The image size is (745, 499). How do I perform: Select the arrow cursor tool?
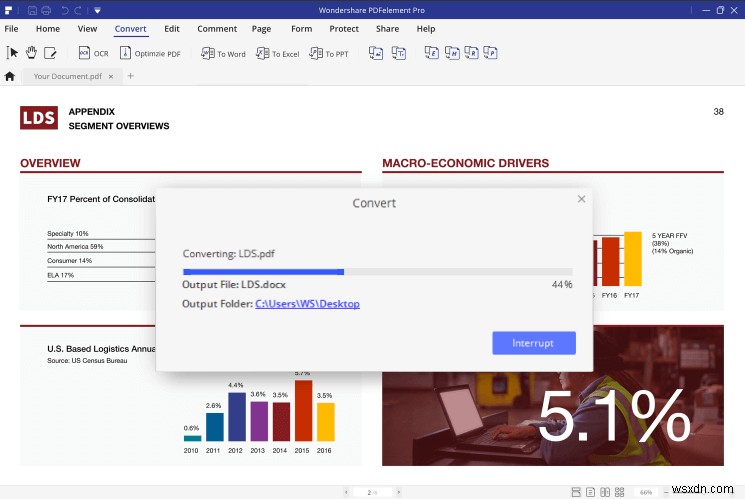click(13, 53)
